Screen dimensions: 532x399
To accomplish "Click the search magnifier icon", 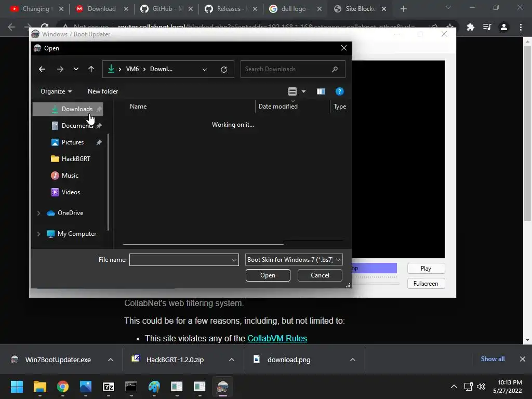I will coord(335,69).
